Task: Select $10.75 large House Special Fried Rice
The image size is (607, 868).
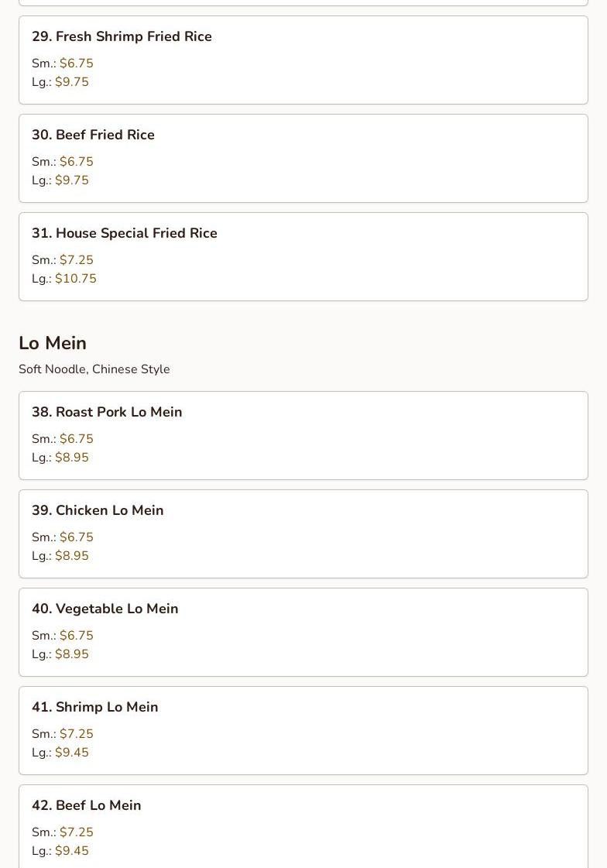Action: [x=76, y=279]
